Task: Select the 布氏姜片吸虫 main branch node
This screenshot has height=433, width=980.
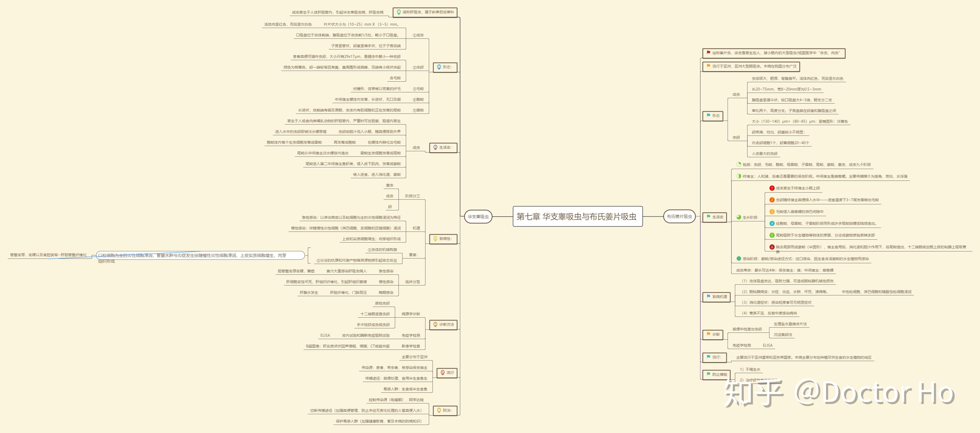Action: [x=679, y=216]
